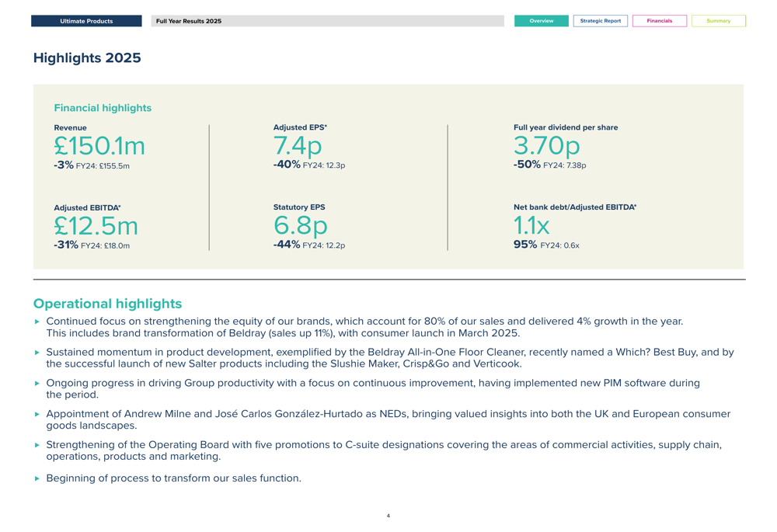The image size is (777, 532).
Task: Click the Adjusted EBITDA value £12.5m
Action: pyautogui.click(x=96, y=226)
